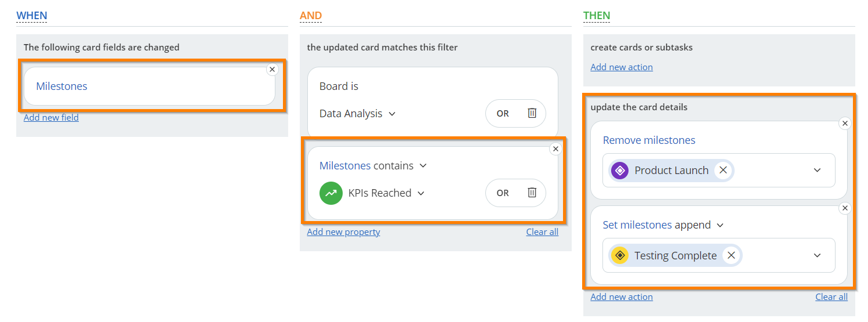Toggle OR for the Data Analysis board filter
The image size is (868, 322).
point(503,114)
